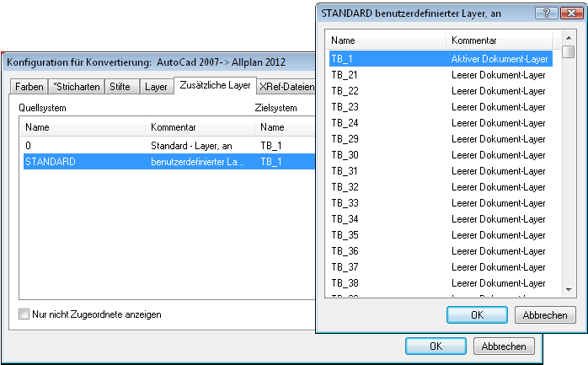Switch to the Farben tab
This screenshot has height=365, width=588.
pyautogui.click(x=29, y=87)
